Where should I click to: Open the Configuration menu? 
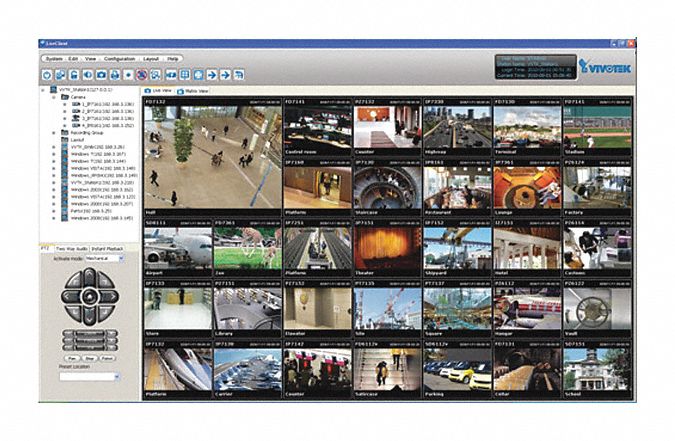pos(119,59)
